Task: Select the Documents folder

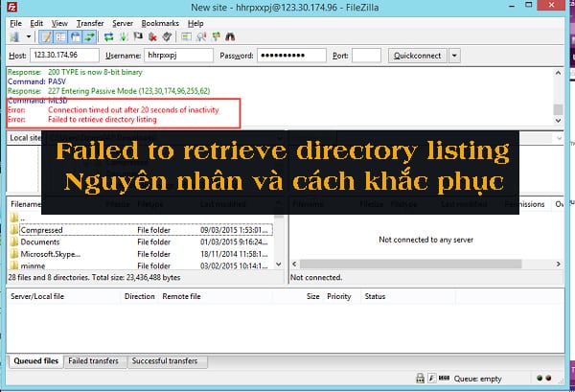Action: click(x=141, y=242)
